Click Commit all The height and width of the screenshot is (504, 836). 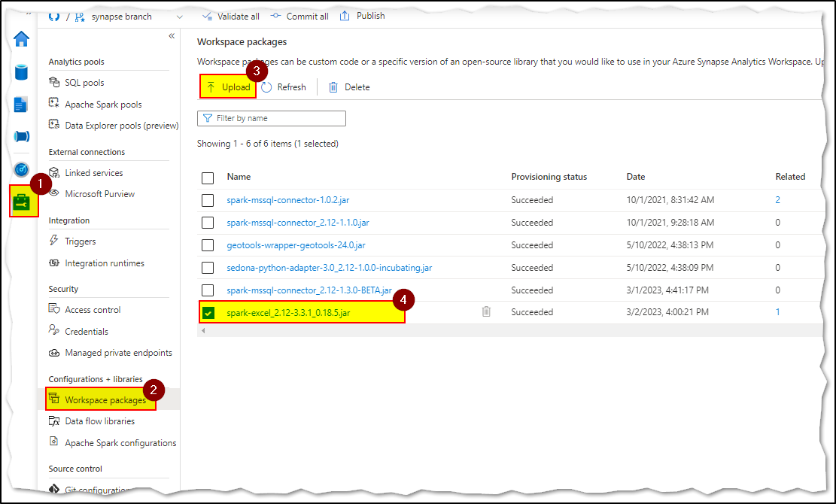tap(299, 17)
